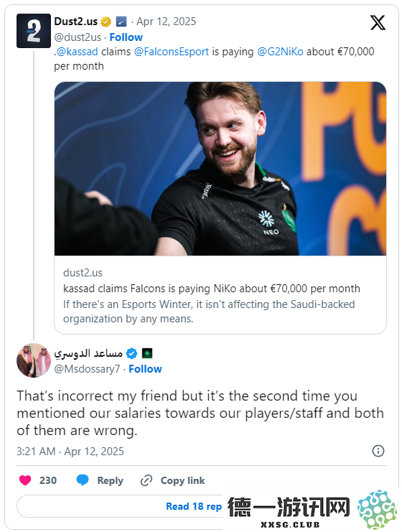Click green affiliate badge next to checkmark

[147, 353]
